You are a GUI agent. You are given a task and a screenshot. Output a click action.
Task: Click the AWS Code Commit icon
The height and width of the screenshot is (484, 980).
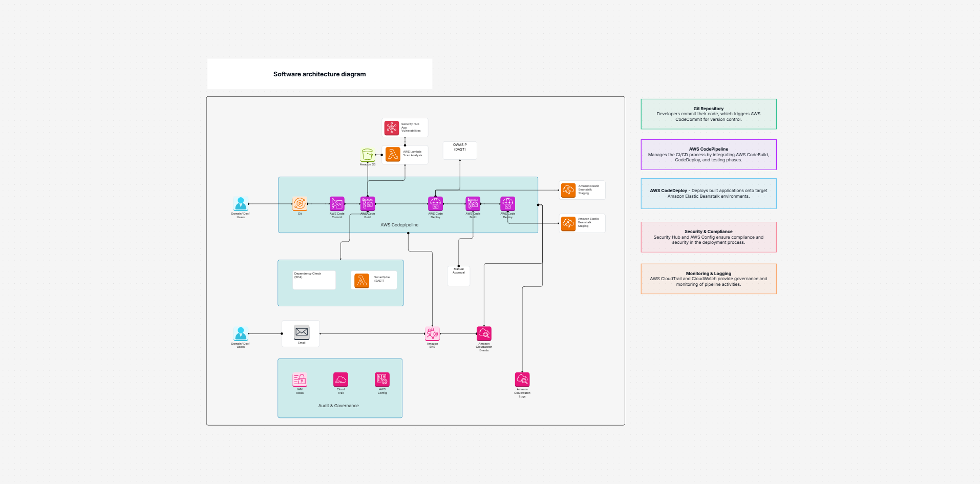pyautogui.click(x=337, y=204)
